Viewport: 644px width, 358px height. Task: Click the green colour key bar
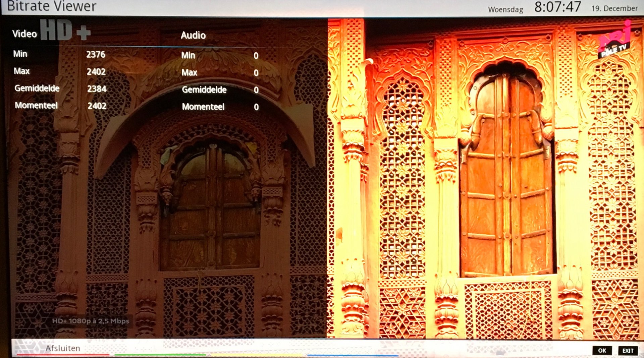coord(160,354)
